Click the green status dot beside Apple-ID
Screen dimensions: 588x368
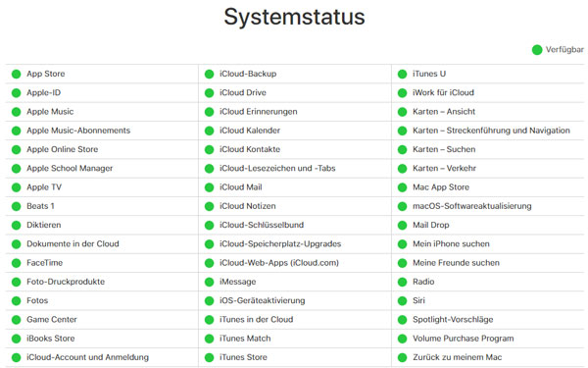16,93
